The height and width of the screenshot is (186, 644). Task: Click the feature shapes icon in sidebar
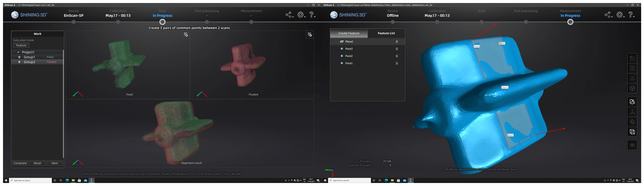click(632, 102)
